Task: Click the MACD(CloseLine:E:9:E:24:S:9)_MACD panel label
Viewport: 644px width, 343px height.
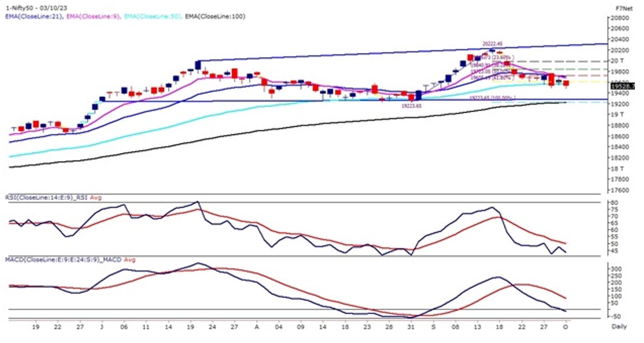Action: point(63,260)
